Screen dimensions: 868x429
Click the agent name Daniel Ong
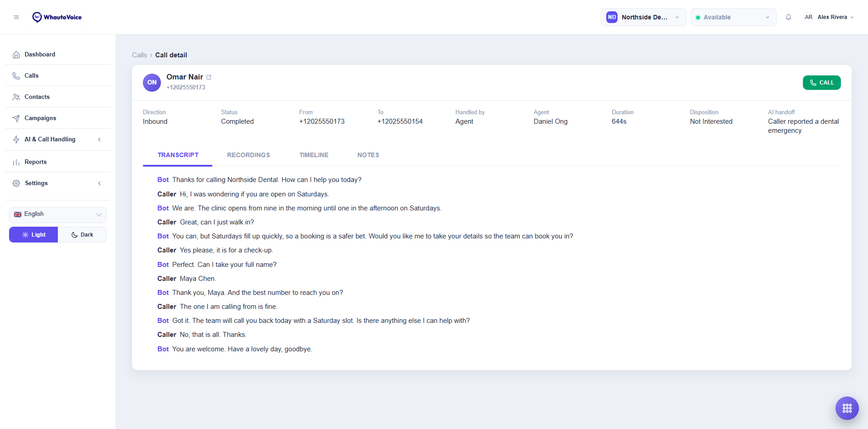pyautogui.click(x=550, y=121)
